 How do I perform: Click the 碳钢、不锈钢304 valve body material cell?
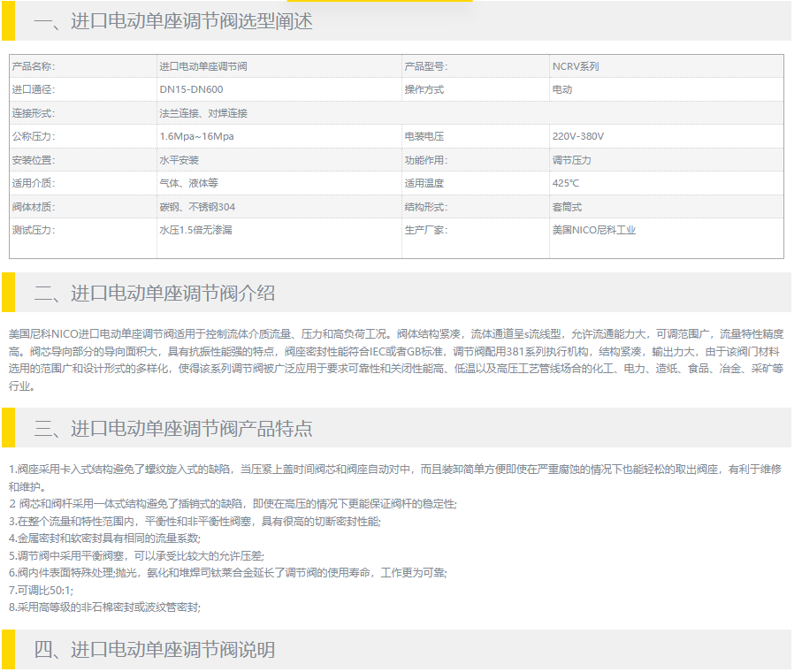197,207
